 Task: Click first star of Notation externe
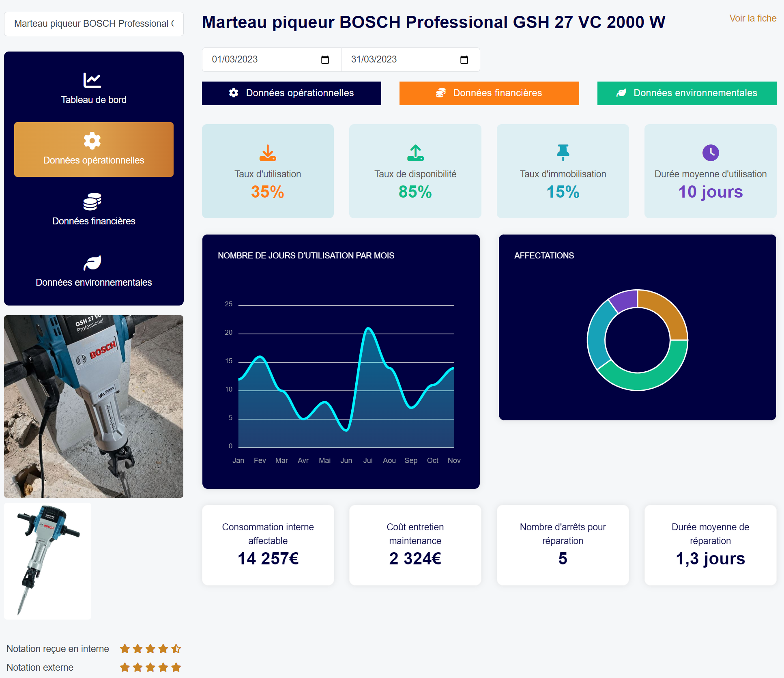coord(125,667)
